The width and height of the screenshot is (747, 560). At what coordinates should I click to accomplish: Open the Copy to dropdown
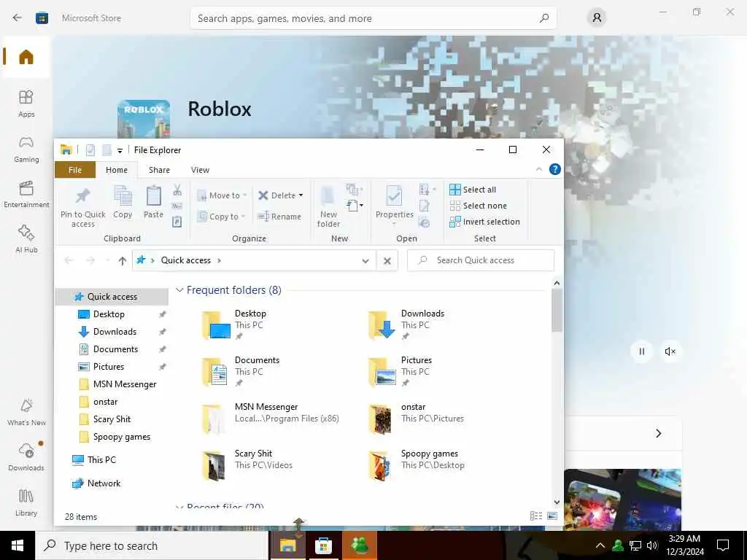click(221, 217)
